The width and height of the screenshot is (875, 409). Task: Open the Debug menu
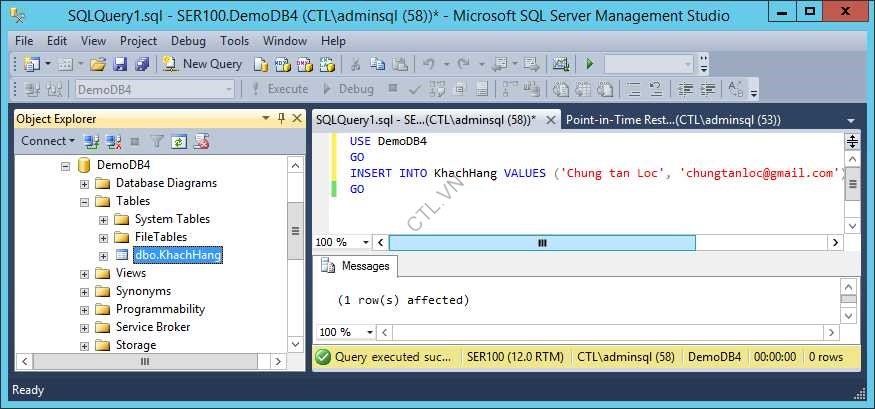point(188,41)
